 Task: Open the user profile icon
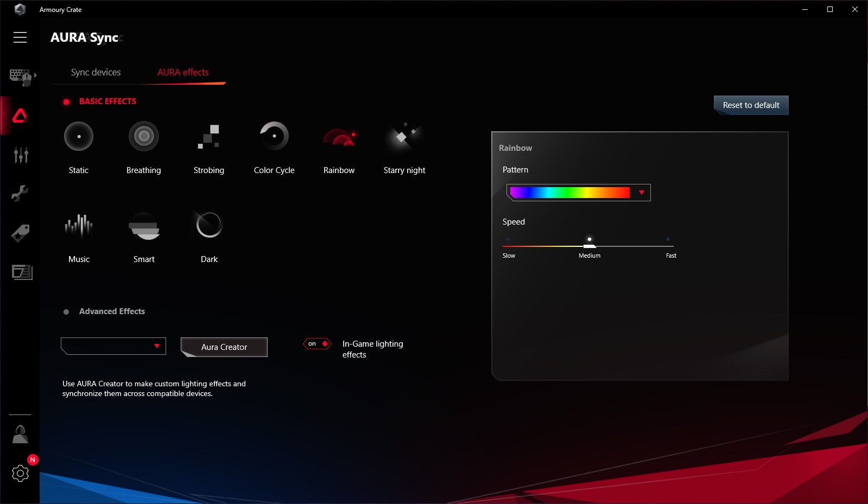20,434
